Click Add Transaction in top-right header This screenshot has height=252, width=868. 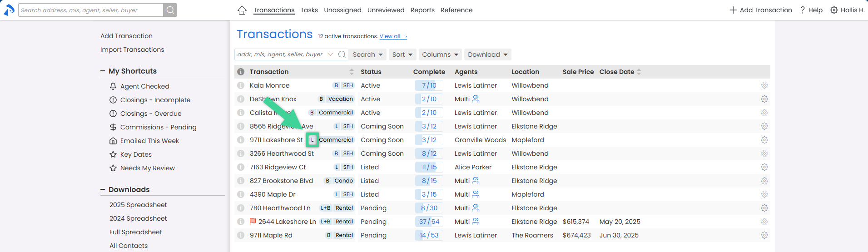click(x=761, y=10)
